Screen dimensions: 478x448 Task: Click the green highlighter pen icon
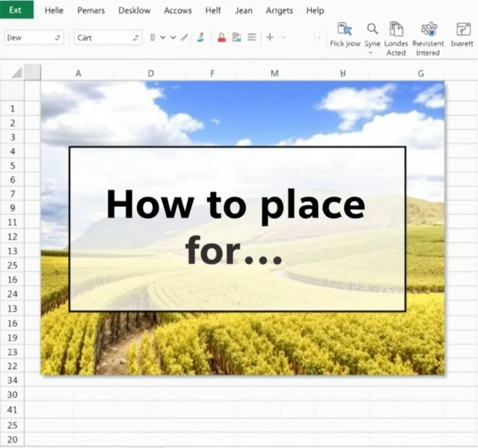201,37
